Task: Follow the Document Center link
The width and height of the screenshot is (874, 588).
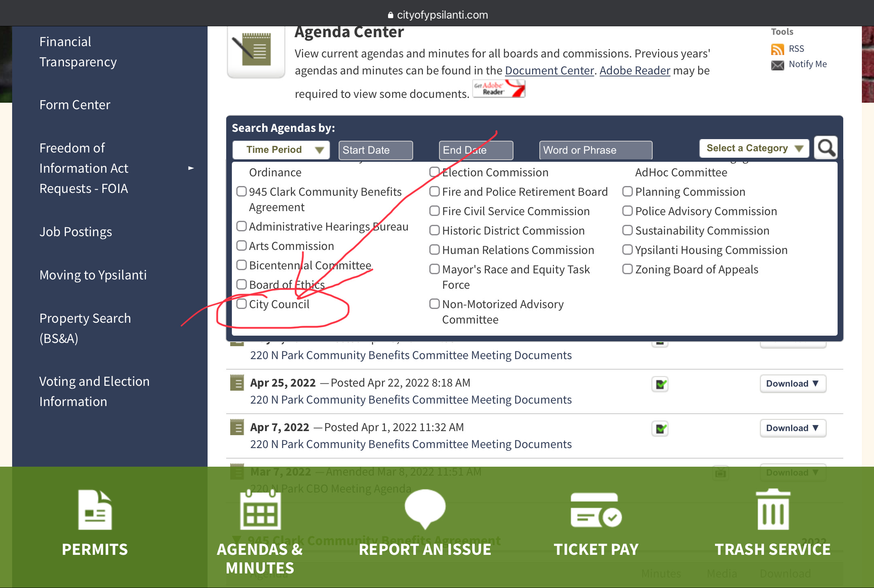Action: click(x=549, y=71)
